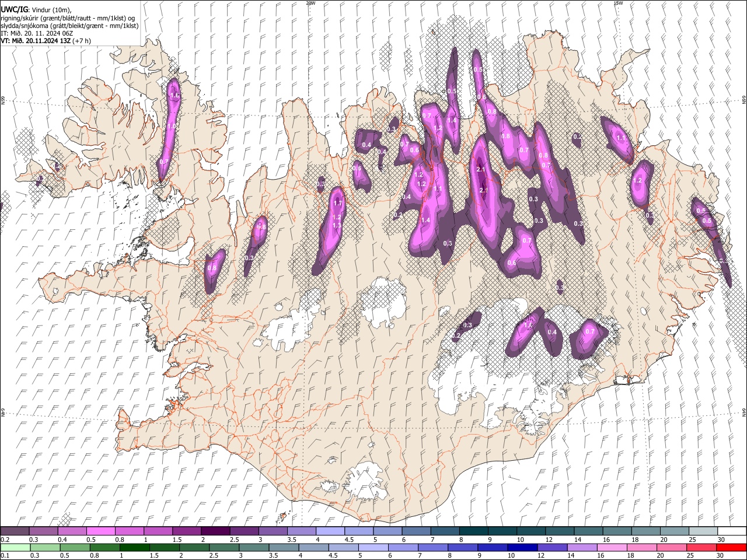Click the darkest green rain swatch starting at 1
Viewport: 747px width, 560px height.
pos(135,548)
